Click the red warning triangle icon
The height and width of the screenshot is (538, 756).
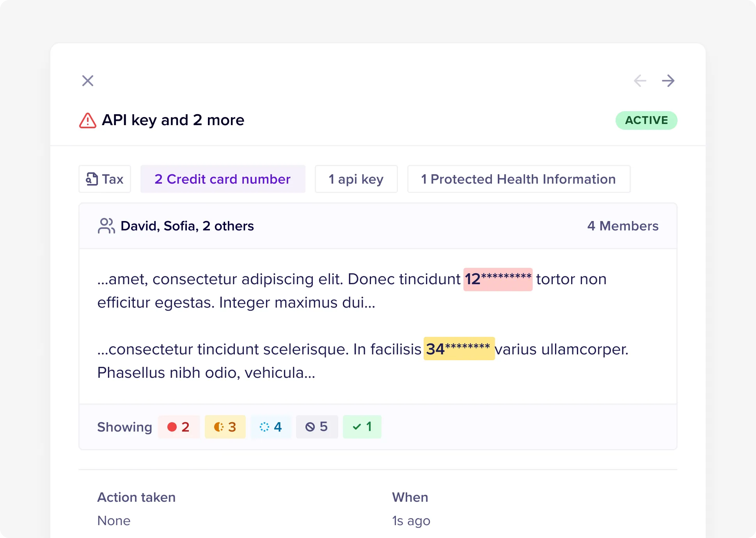pos(88,120)
